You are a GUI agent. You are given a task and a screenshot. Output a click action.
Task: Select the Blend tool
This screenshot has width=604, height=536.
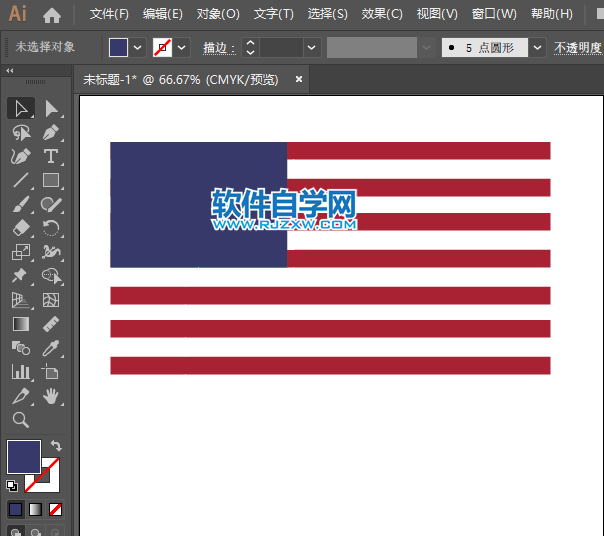(21, 348)
